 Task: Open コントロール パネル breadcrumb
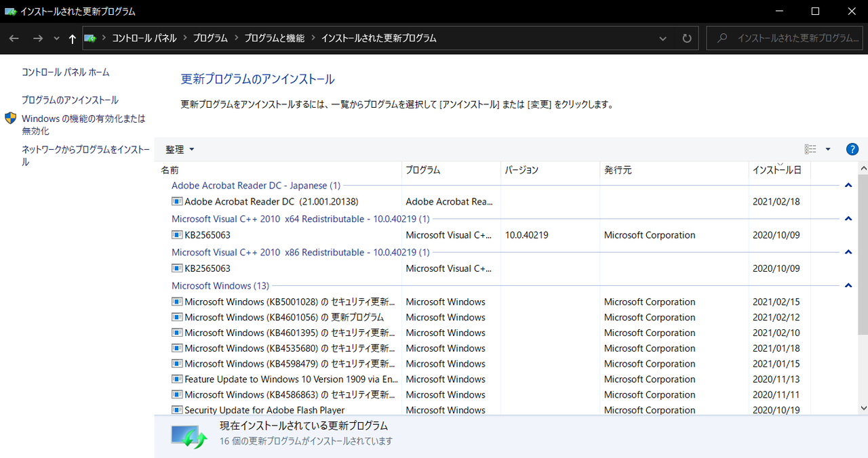click(x=144, y=39)
